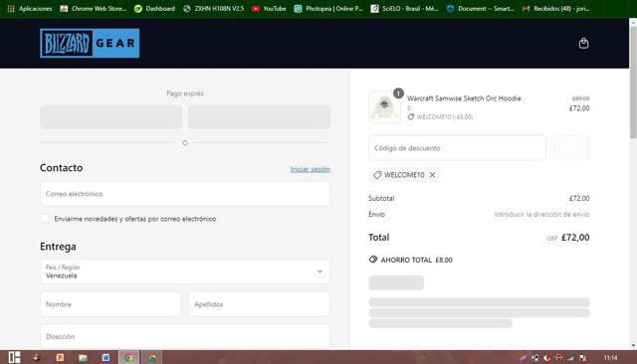Remove the WELCOME10 discount code tag
637x364 pixels.
[432, 175]
